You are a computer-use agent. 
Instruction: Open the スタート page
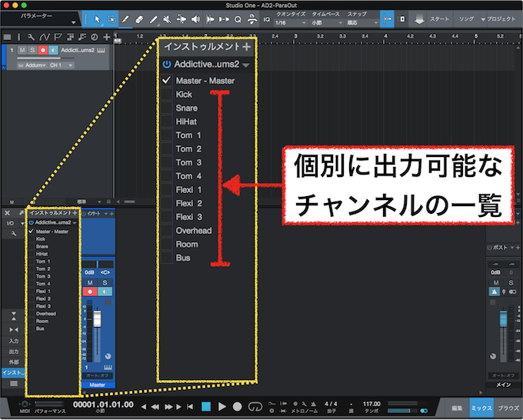(439, 19)
